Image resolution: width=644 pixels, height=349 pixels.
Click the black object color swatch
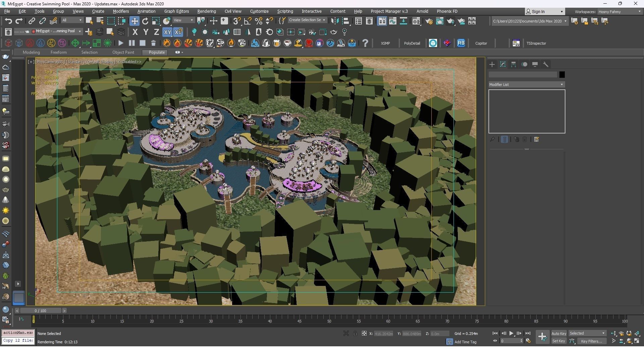[562, 74]
